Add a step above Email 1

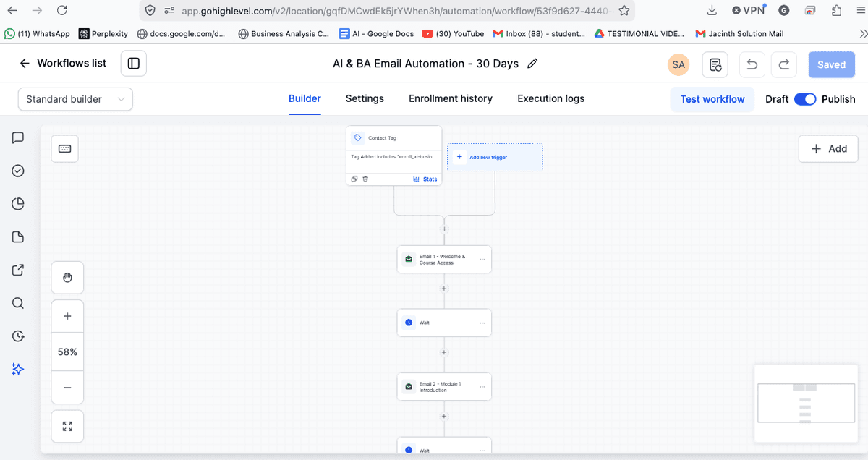pyautogui.click(x=444, y=229)
